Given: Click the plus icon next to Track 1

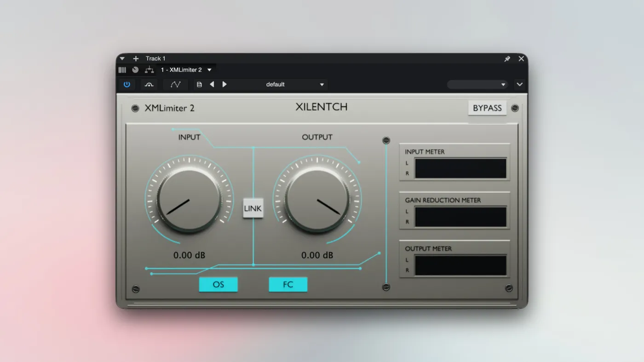Looking at the screenshot, I should pos(136,58).
